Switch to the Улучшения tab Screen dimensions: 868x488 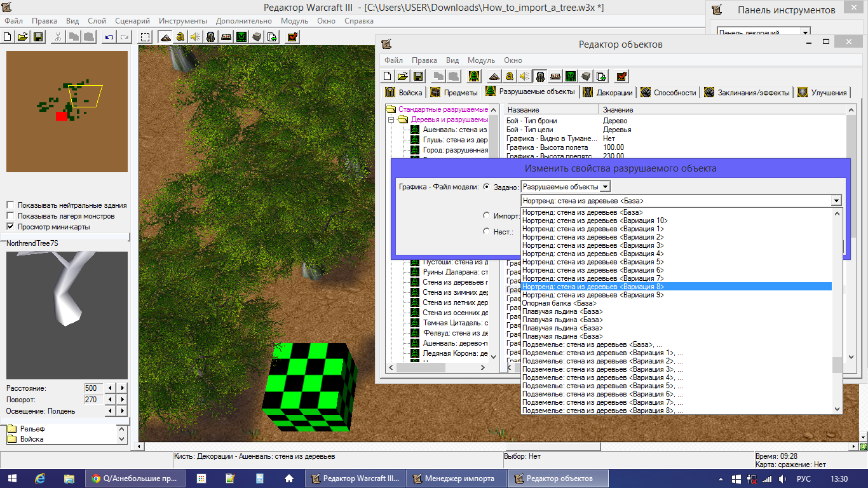[x=823, y=93]
